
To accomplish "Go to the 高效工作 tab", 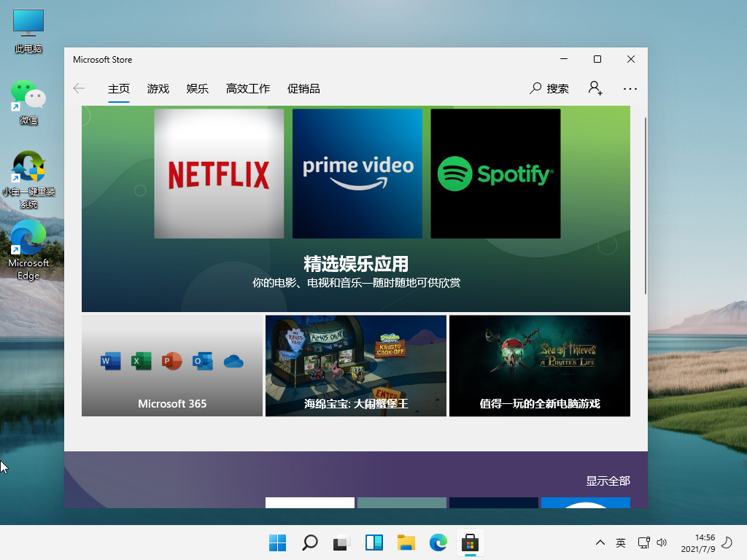I will [x=248, y=89].
